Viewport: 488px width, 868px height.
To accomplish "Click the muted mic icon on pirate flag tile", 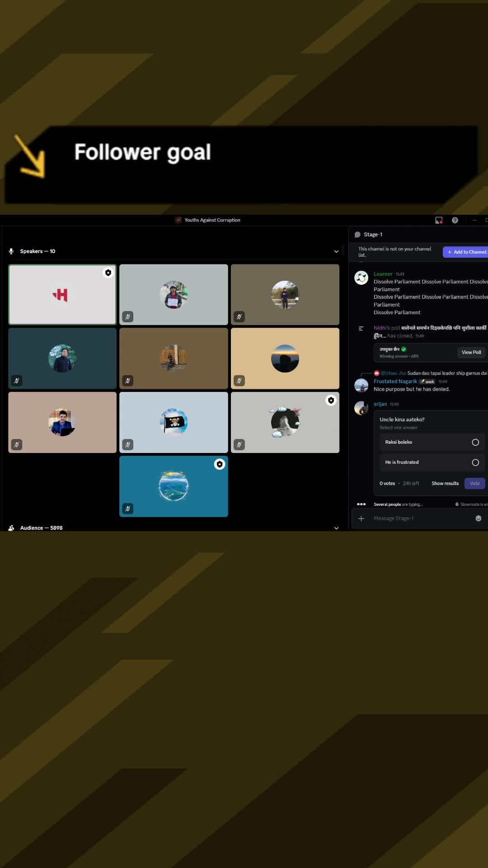I will pyautogui.click(x=128, y=445).
